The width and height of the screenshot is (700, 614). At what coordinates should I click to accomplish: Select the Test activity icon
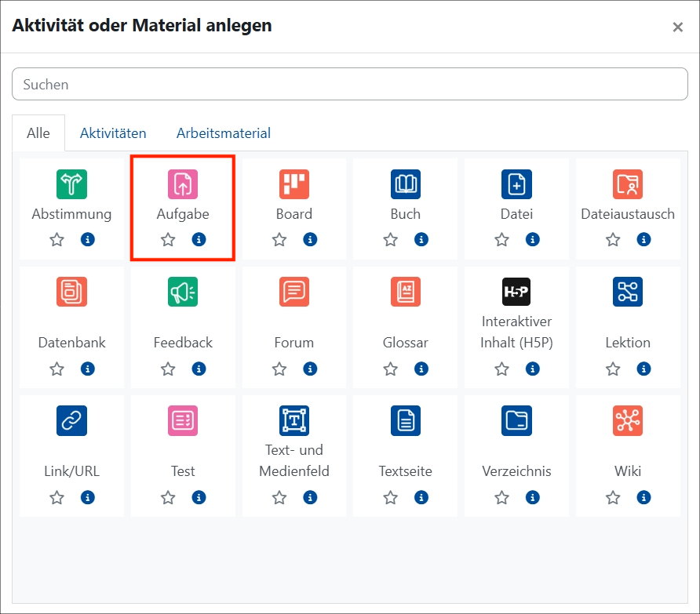coord(182,420)
